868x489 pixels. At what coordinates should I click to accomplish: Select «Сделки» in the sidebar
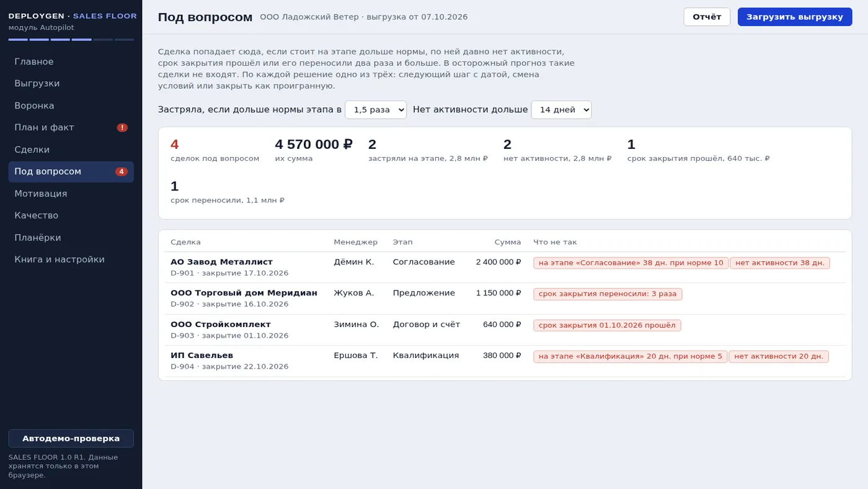pyautogui.click(x=71, y=150)
